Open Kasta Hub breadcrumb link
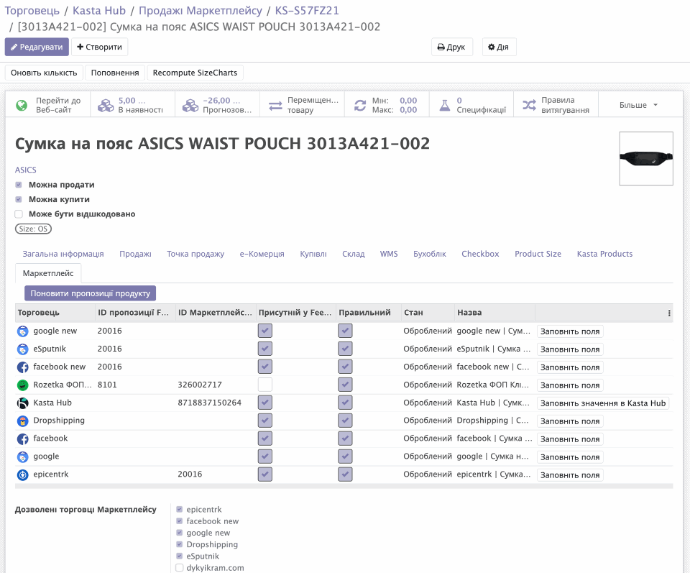 [x=99, y=11]
